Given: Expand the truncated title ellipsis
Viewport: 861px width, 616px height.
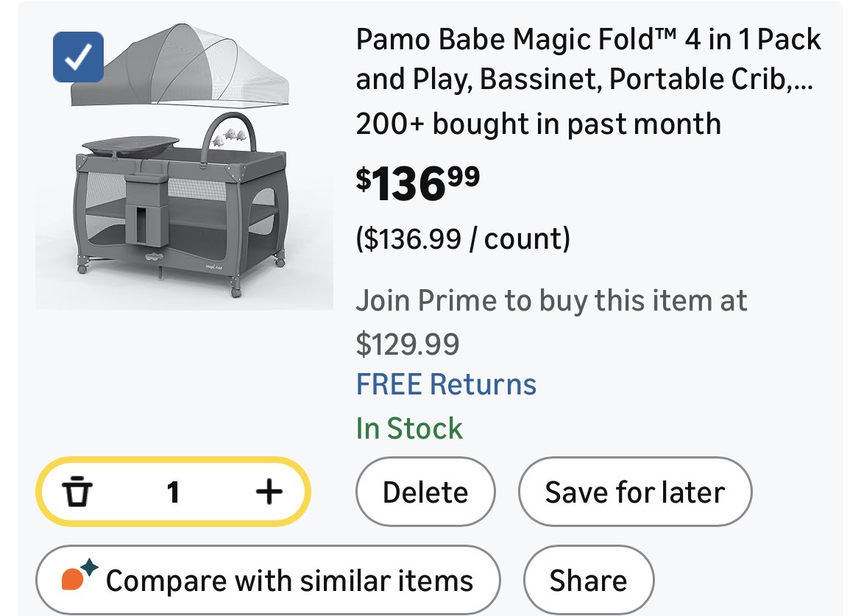Looking at the screenshot, I should point(804,79).
